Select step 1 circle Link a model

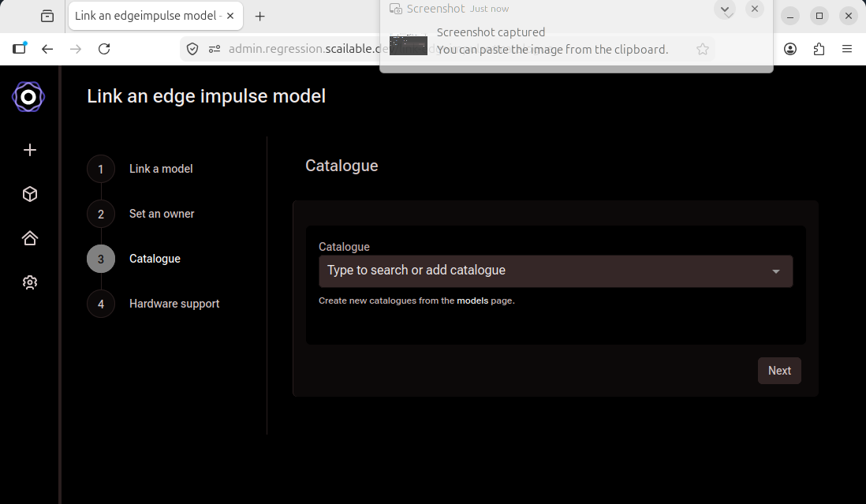(100, 169)
